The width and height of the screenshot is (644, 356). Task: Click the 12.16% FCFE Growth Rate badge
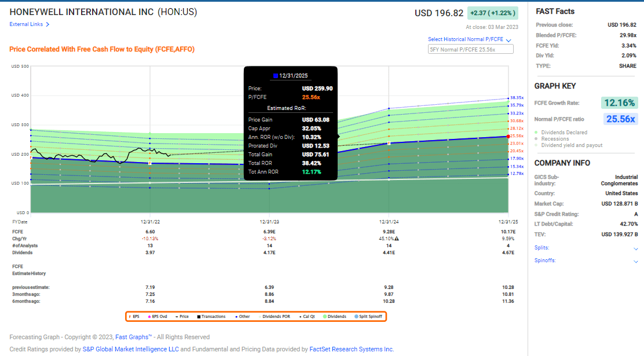(619, 102)
